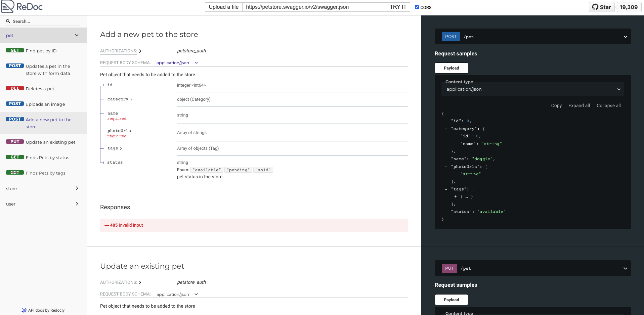Open the Content type application/json dropdown

(532, 89)
